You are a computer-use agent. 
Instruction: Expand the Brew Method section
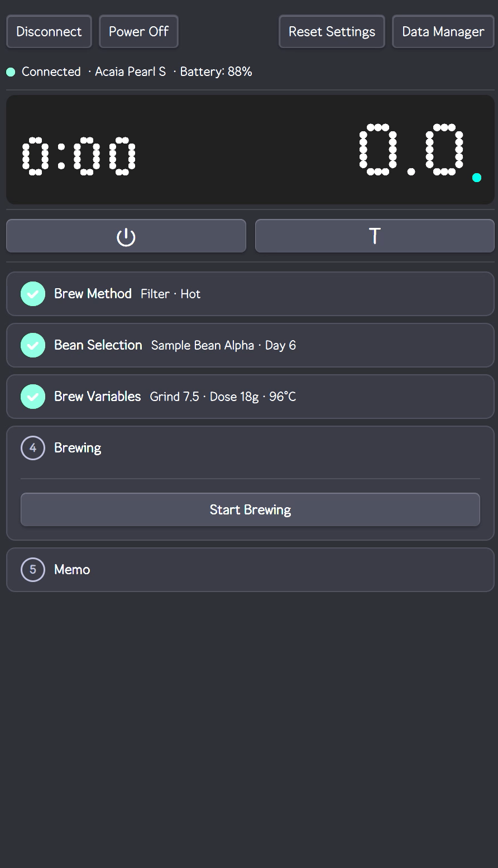[x=250, y=294]
